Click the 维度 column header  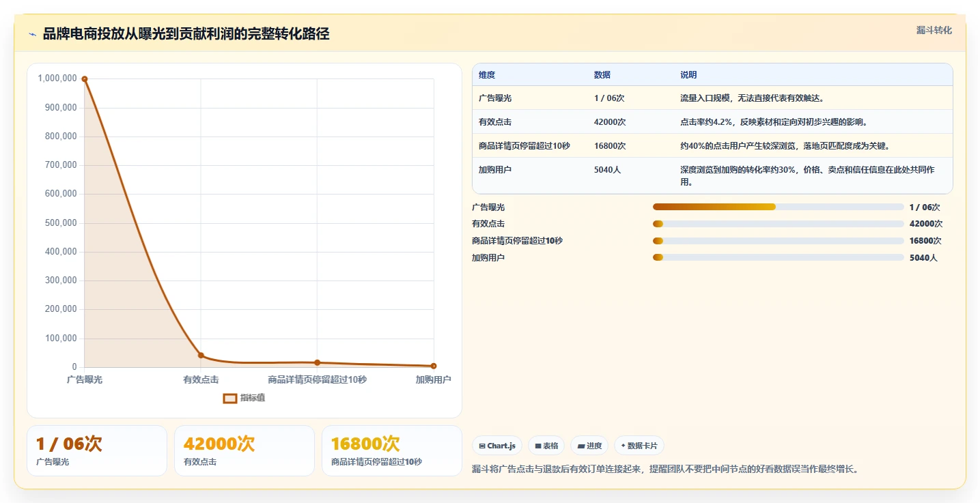click(487, 74)
